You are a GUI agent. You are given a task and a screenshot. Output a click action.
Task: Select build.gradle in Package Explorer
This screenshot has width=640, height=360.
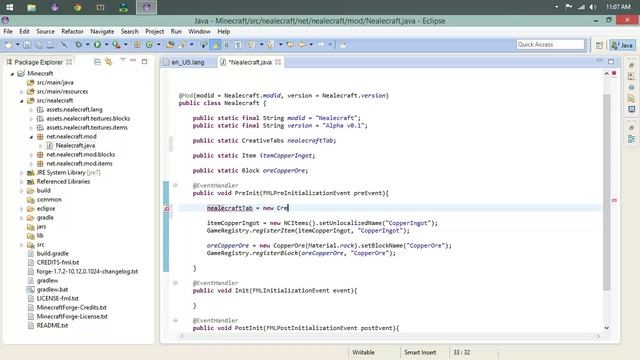tap(53, 253)
